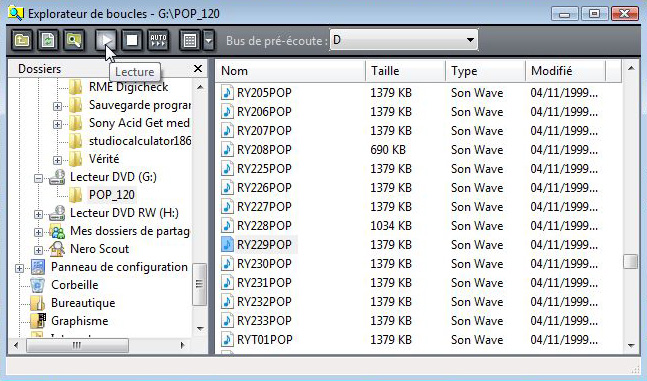Close the Dossiers pane
This screenshot has height=381, width=647.
(198, 69)
